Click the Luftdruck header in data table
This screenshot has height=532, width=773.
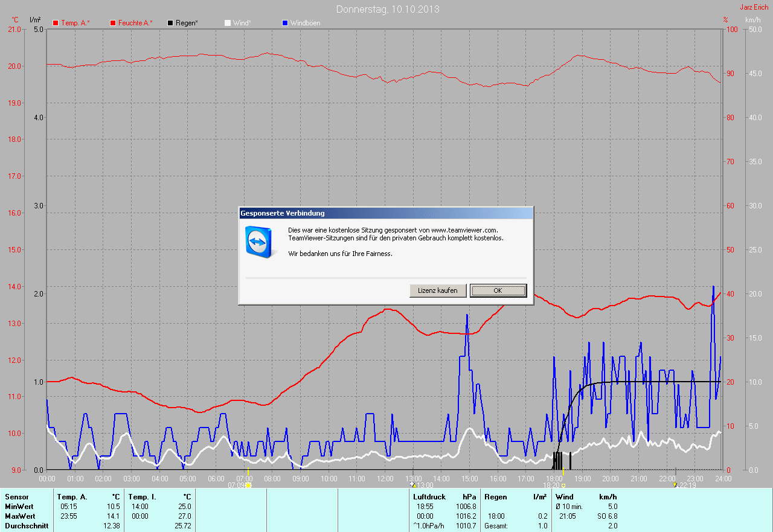coord(429,497)
